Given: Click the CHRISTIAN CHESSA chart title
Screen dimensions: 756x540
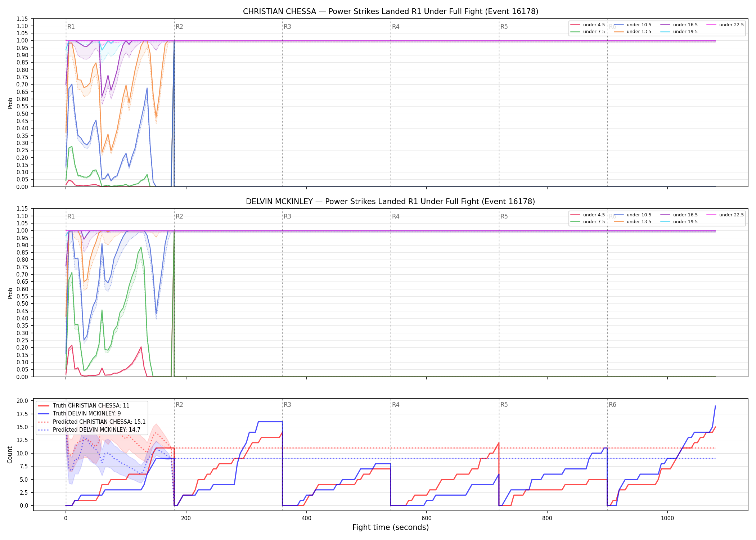Looking at the screenshot, I should click(391, 12).
